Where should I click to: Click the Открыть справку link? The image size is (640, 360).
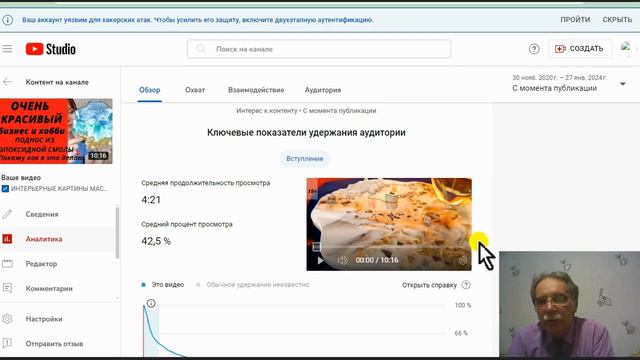429,285
